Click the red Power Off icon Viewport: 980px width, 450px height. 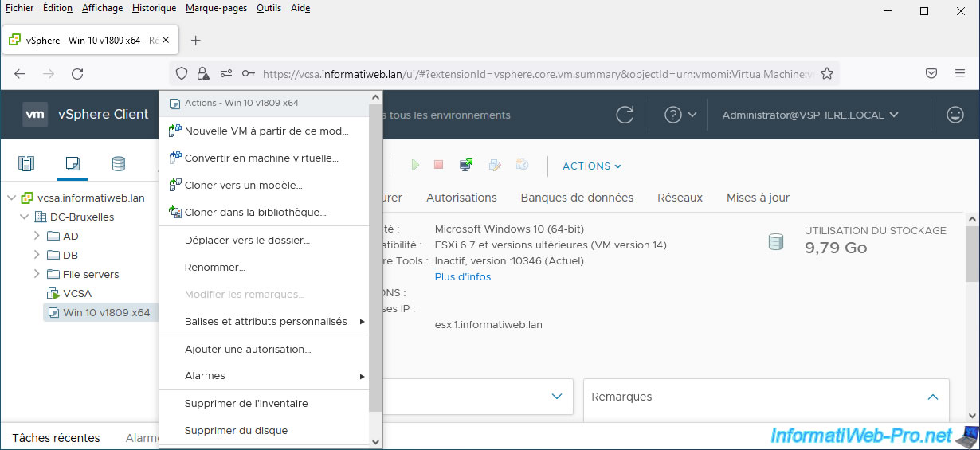[438, 165]
